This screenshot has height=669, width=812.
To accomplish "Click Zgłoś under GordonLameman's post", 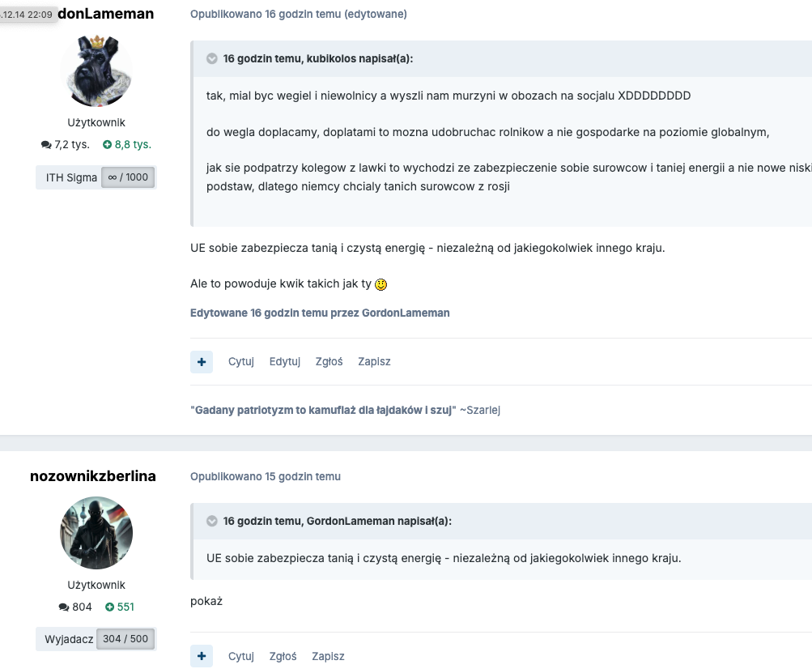I will coord(329,362).
